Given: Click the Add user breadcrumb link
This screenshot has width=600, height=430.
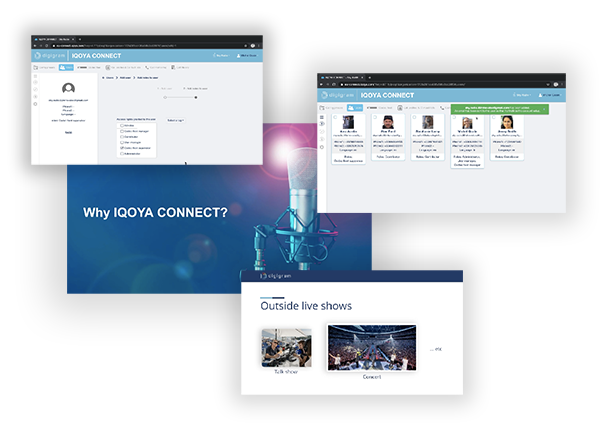Looking at the screenshot, I should (126, 78).
